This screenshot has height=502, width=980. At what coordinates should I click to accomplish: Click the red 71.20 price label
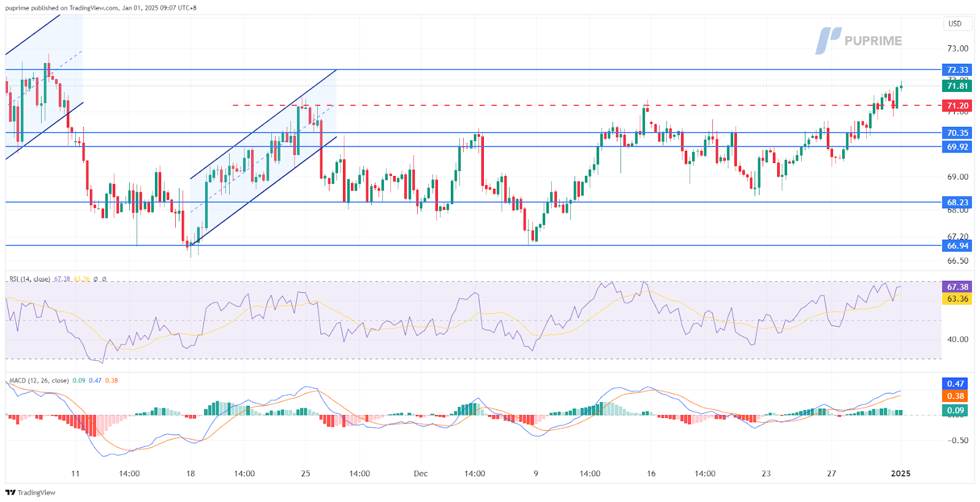tap(957, 105)
